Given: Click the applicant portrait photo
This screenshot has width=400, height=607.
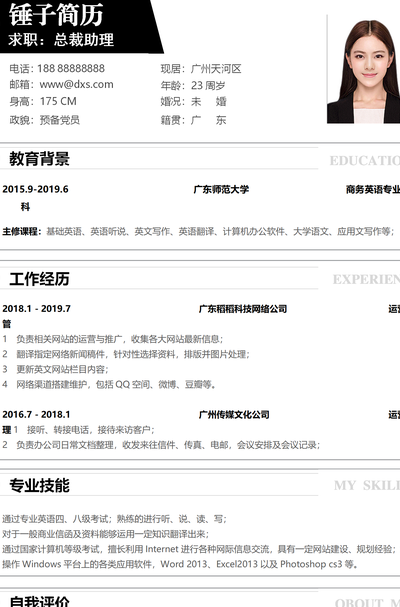Looking at the screenshot, I should [x=364, y=72].
